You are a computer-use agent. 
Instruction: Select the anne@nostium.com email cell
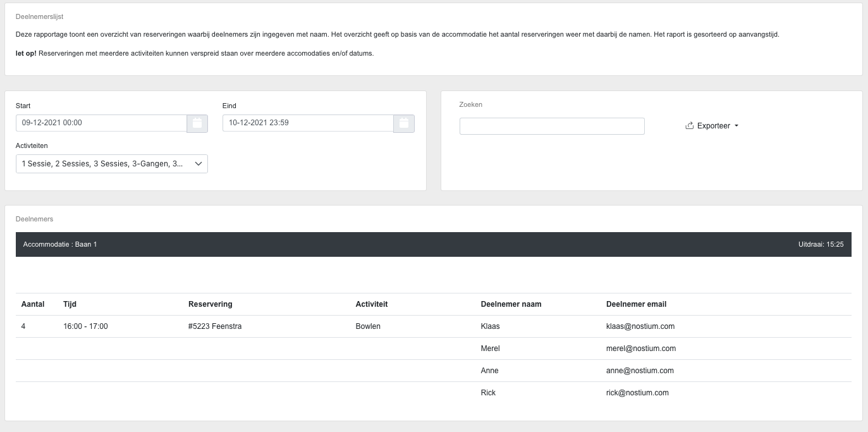tap(640, 371)
